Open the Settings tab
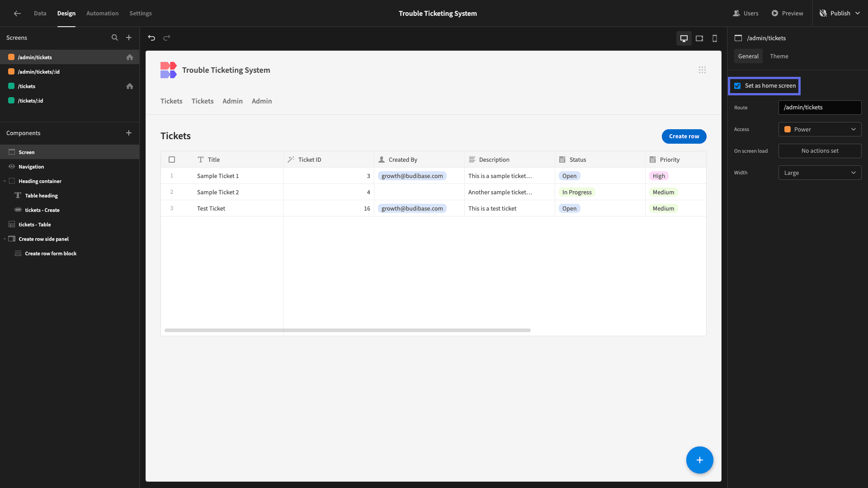This screenshot has height=488, width=868. (x=141, y=13)
